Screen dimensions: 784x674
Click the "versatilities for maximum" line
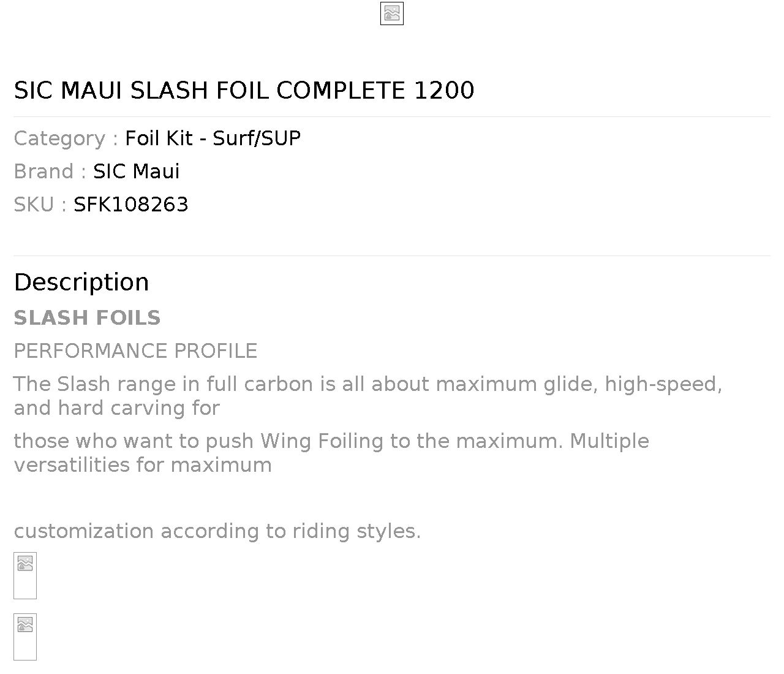click(143, 465)
